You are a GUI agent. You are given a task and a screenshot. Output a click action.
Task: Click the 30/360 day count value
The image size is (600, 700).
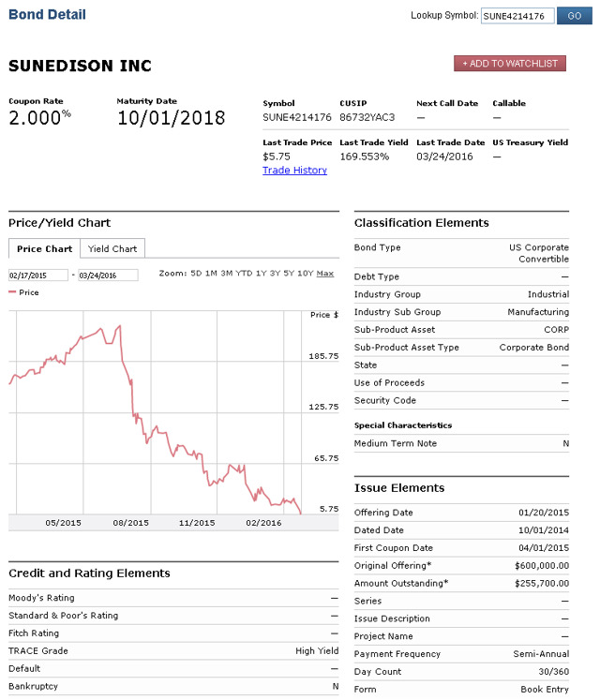553,672
